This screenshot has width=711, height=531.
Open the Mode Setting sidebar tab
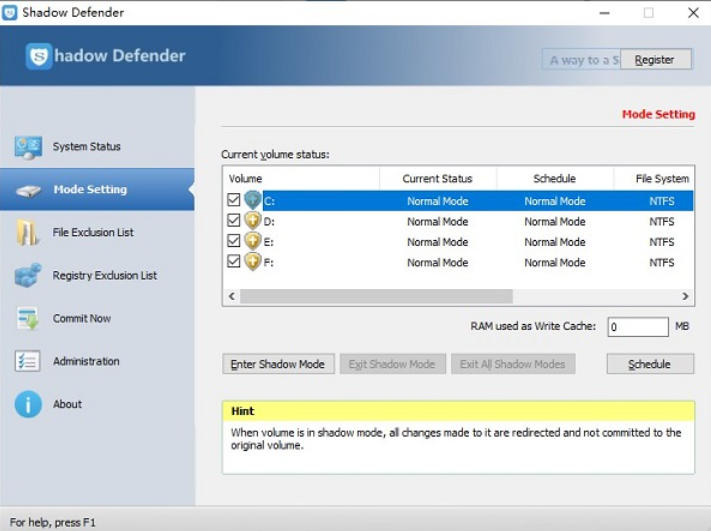[90, 190]
